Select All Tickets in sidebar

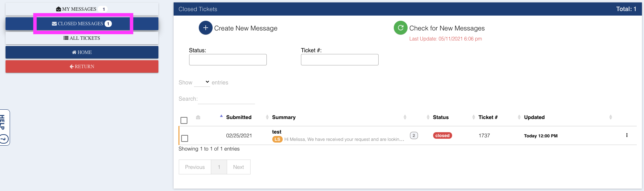point(82,38)
